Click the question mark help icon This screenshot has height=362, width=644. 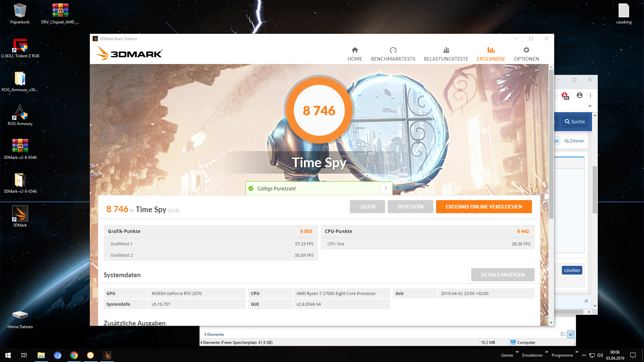(386, 188)
